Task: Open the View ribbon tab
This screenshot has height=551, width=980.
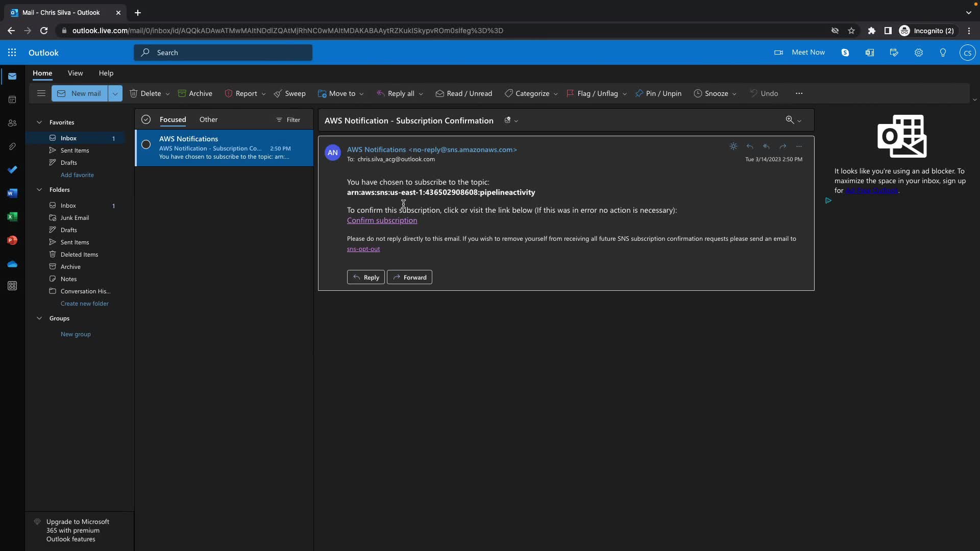Action: pos(75,73)
